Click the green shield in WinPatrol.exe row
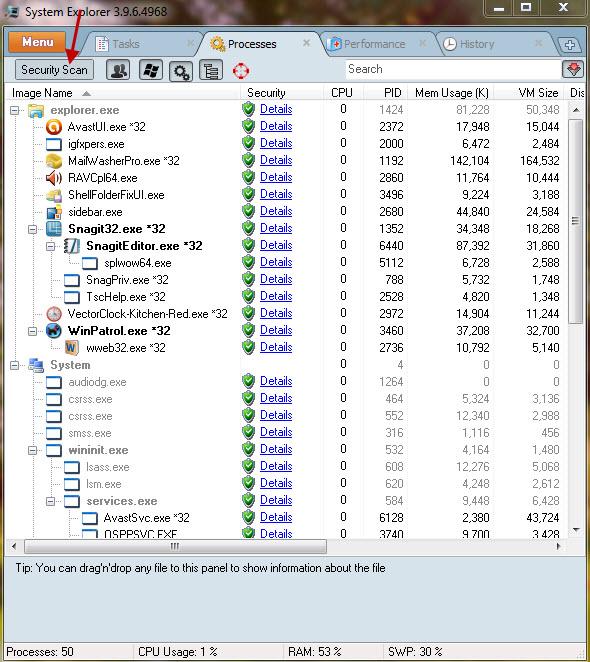The image size is (590, 662). point(248,330)
